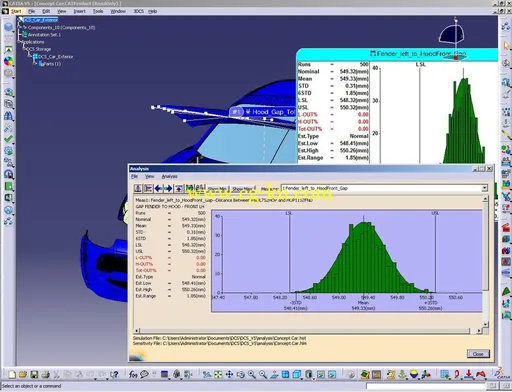Screen dimensions: 512x392
Task: Click the L-OUT% row in Analysis dialog
Action: point(170,258)
